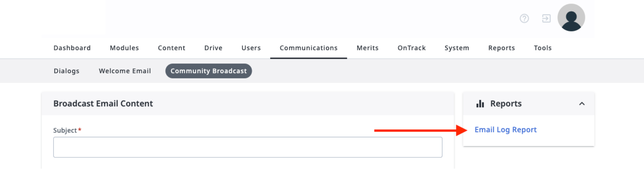
Task: Click the Reports bar chart icon
Action: [x=480, y=104]
